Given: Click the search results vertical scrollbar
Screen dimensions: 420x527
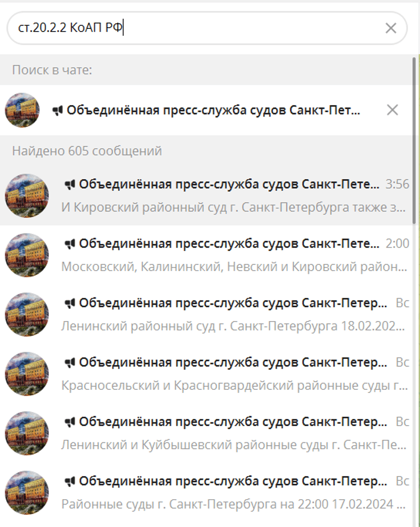Looking at the screenshot, I should pyautogui.click(x=414, y=141).
